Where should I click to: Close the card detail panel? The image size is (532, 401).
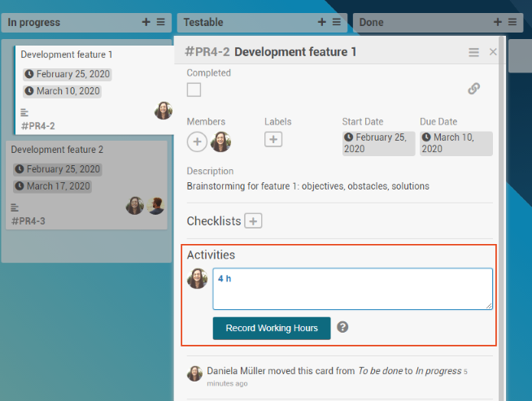coord(493,52)
